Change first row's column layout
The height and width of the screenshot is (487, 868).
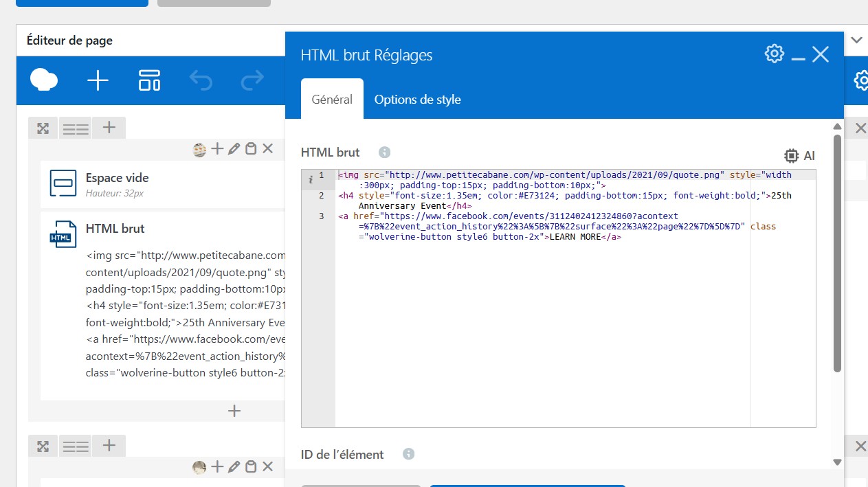click(76, 128)
